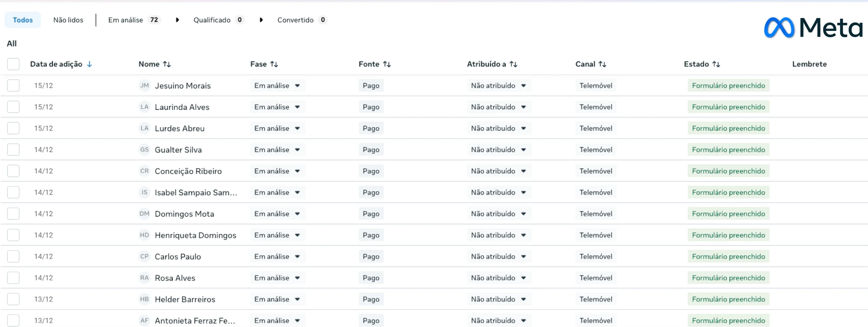Switch to the Não lidos tab
This screenshot has width=868, height=327.
coord(68,20)
